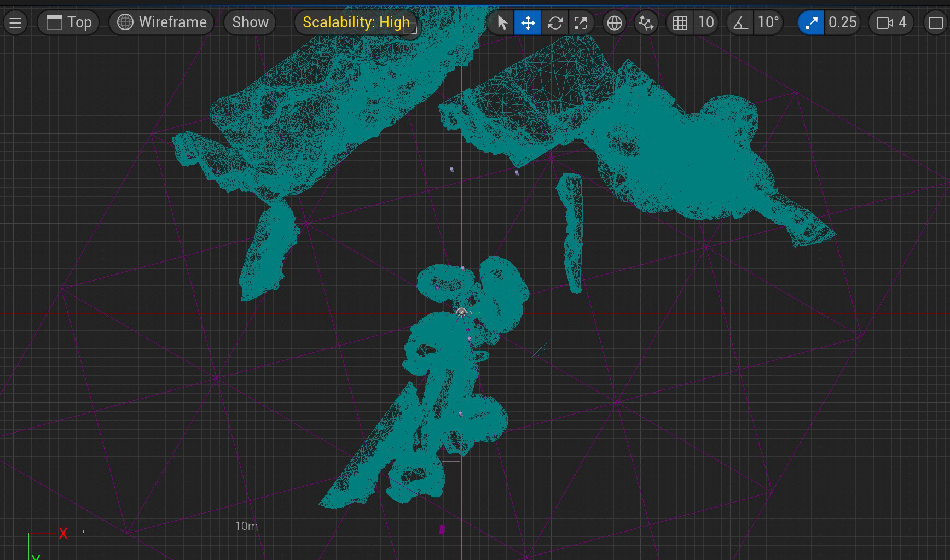The width and height of the screenshot is (950, 560).
Task: Open the Wireframe view mode dropdown
Action: (161, 22)
